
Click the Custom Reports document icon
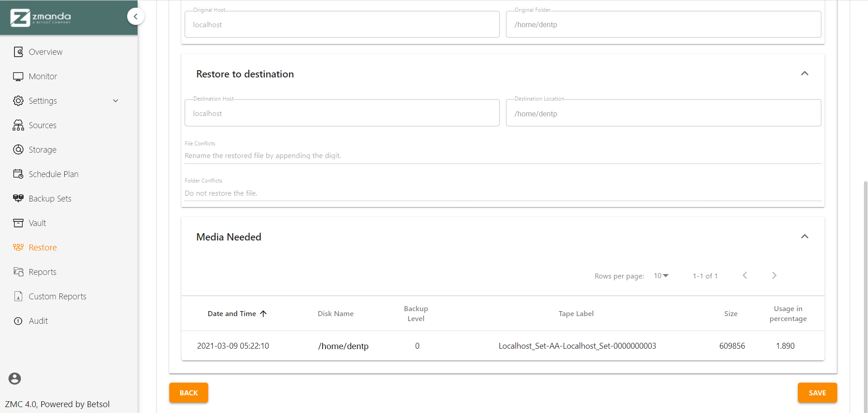[x=18, y=296]
